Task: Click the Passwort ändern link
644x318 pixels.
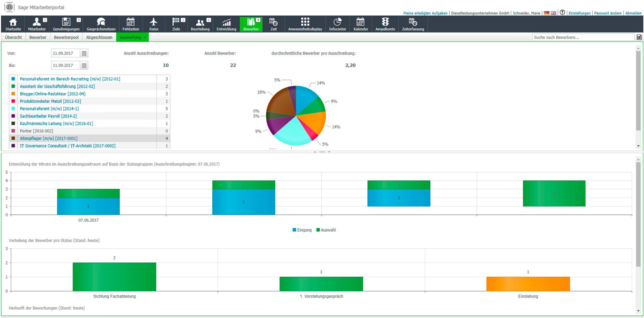Action: tap(608, 13)
